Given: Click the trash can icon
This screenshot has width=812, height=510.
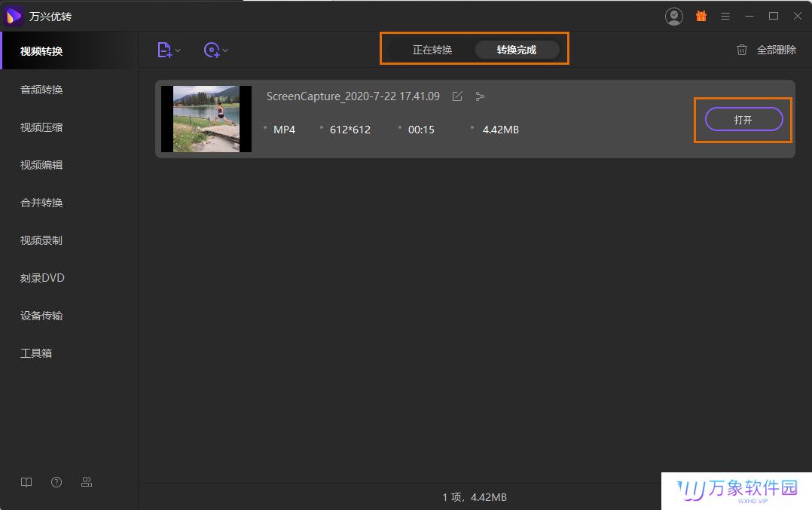Looking at the screenshot, I should pyautogui.click(x=741, y=50).
